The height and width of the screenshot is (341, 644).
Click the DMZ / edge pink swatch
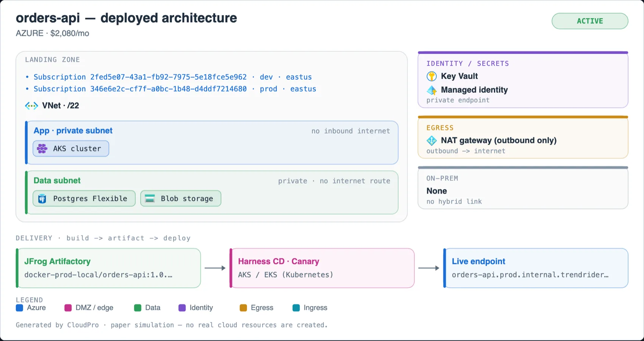(x=68, y=308)
